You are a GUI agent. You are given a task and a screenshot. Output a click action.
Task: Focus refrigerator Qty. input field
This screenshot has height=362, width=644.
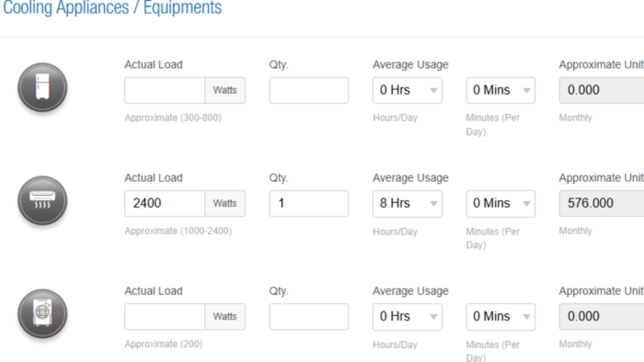point(309,90)
